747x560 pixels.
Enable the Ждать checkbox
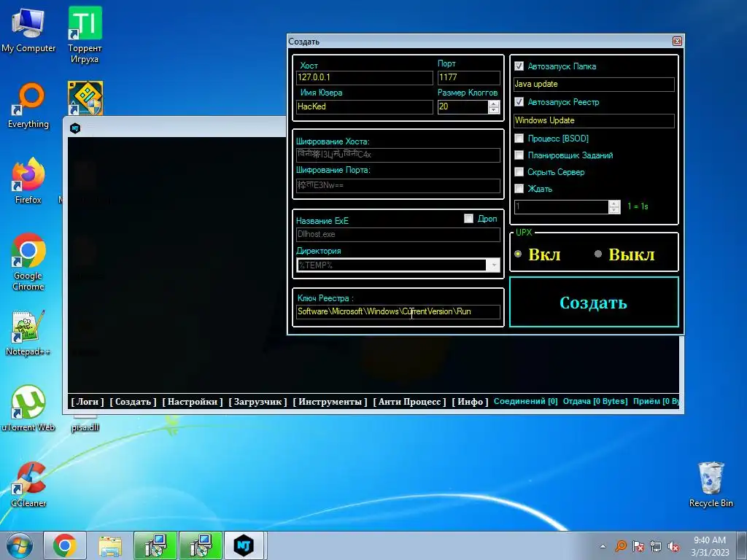[519, 189]
